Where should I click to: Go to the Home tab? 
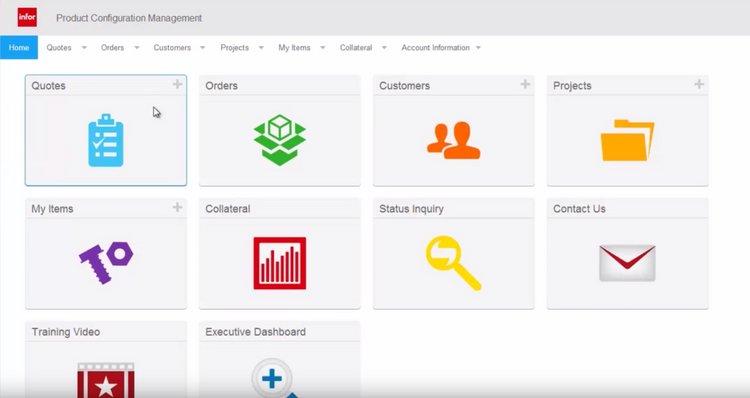[19, 47]
